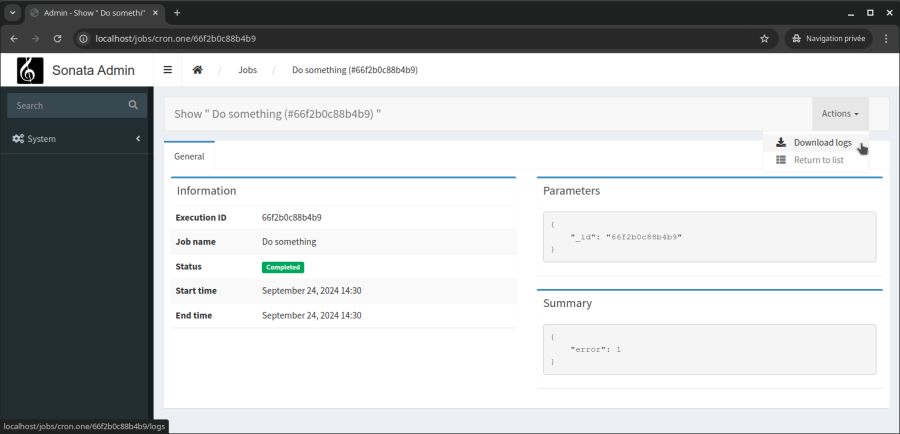Click the Parameters JSON code block

[709, 237]
